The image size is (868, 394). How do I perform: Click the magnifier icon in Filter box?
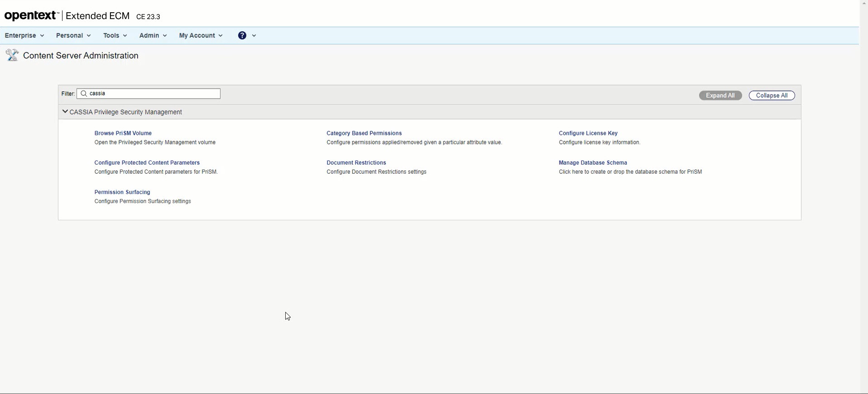pos(84,94)
